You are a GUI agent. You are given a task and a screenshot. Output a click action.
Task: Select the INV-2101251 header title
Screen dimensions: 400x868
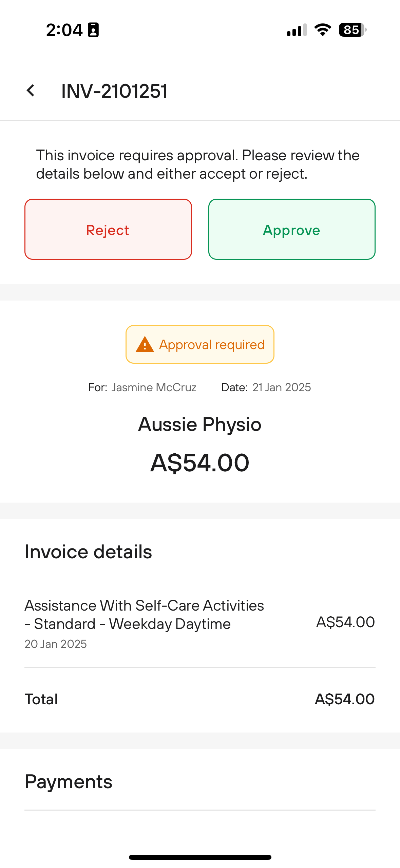pyautogui.click(x=114, y=91)
